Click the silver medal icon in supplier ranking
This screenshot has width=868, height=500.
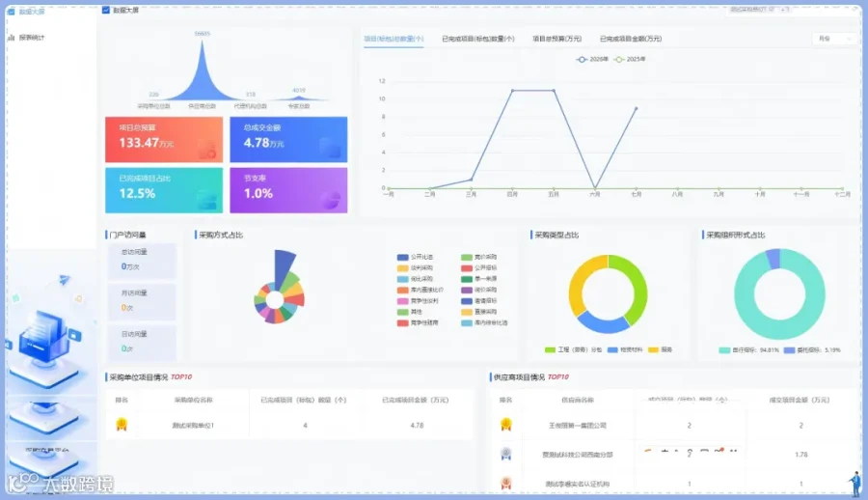pos(506,454)
